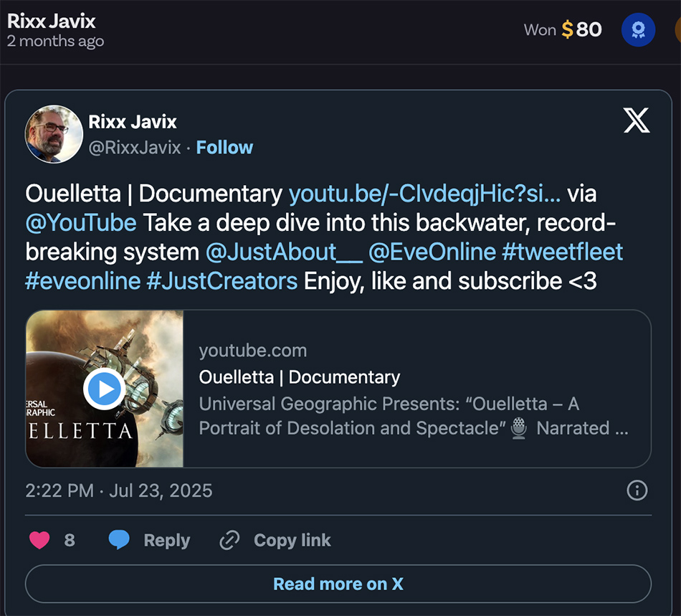681x616 pixels.
Task: Open the post info icon near the timestamp
Action: pos(636,491)
